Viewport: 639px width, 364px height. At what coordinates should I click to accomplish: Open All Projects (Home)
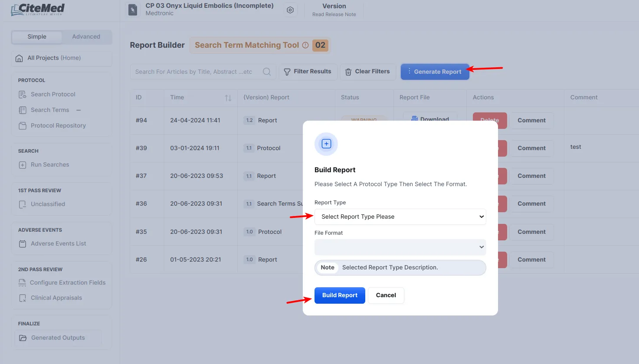pos(54,58)
